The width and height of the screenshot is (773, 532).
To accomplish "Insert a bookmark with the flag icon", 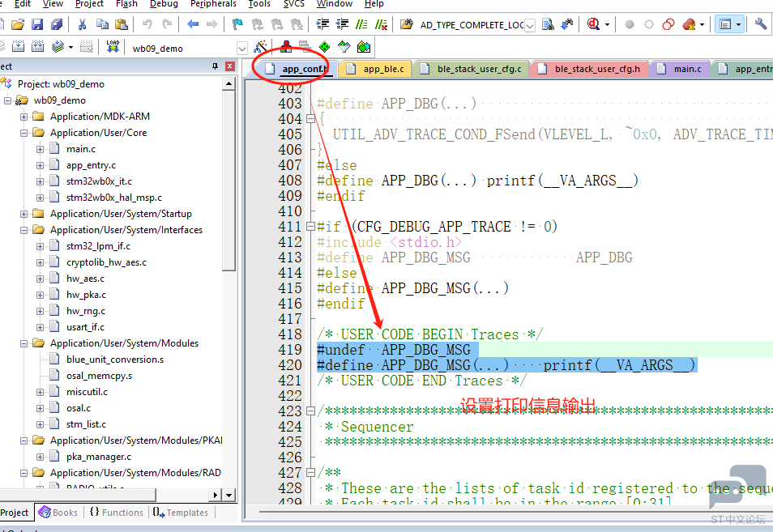I will (x=237, y=24).
